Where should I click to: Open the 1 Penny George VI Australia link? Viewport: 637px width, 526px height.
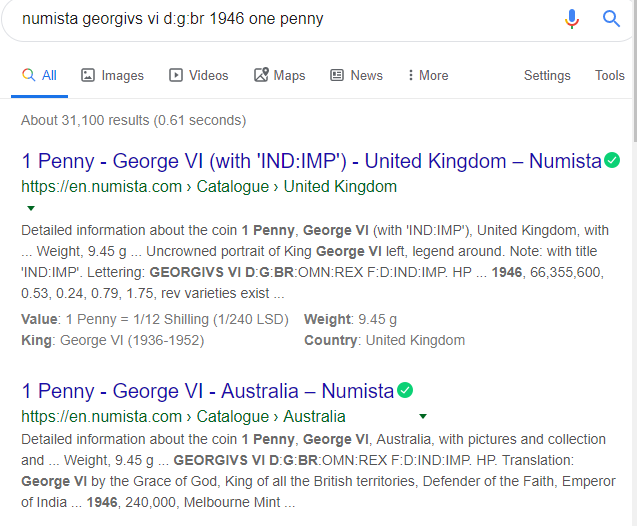[x=207, y=391]
